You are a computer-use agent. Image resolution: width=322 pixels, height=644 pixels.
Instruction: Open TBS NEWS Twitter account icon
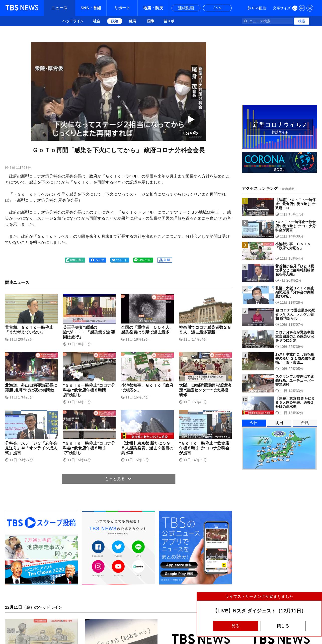click(x=118, y=547)
